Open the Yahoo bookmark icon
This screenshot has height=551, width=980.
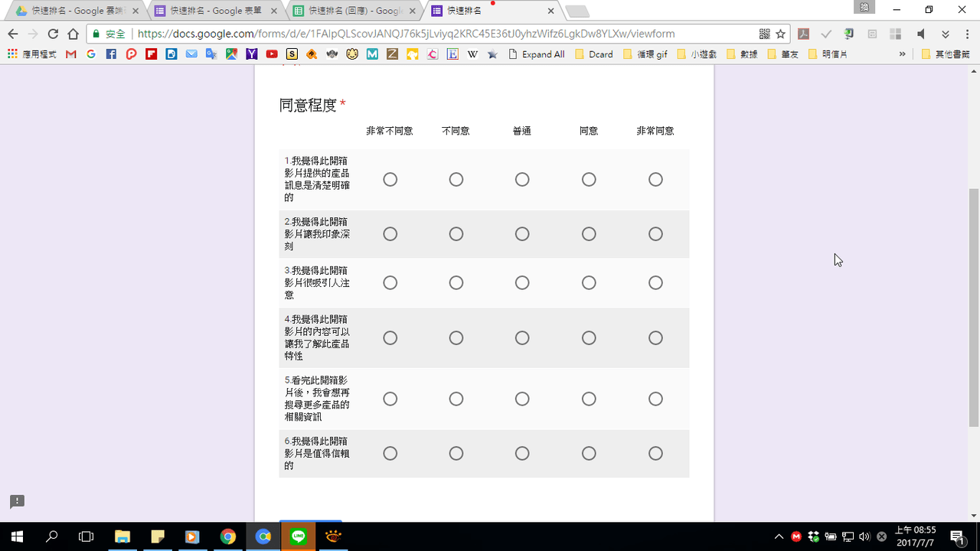[252, 54]
